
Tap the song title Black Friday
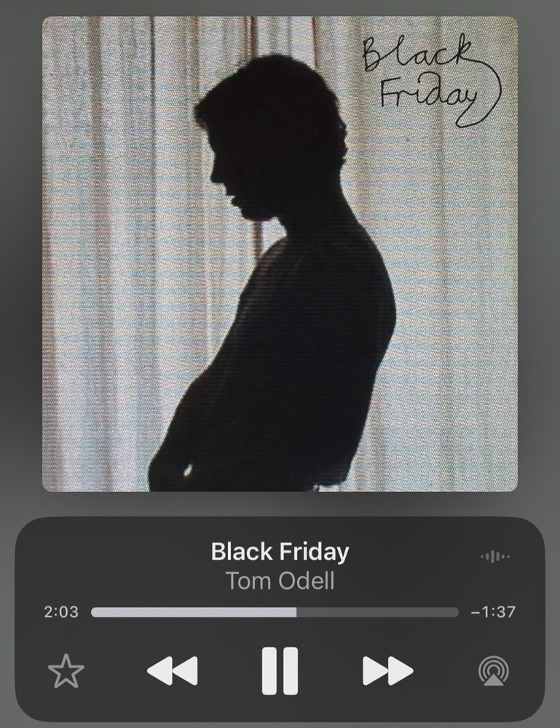click(280, 552)
